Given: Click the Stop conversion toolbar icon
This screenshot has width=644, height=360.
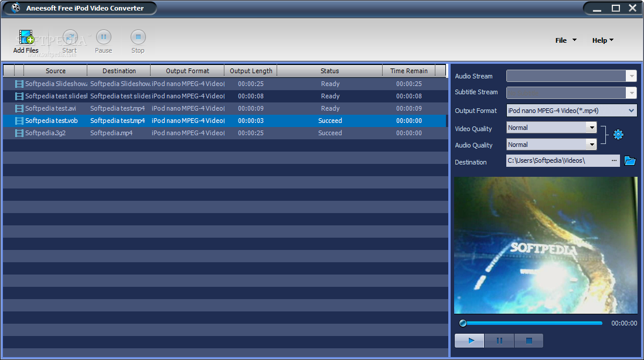Looking at the screenshot, I should (138, 37).
